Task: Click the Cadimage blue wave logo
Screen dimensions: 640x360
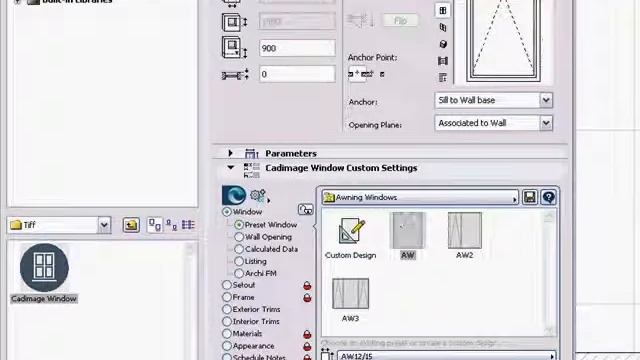Action: pyautogui.click(x=234, y=195)
